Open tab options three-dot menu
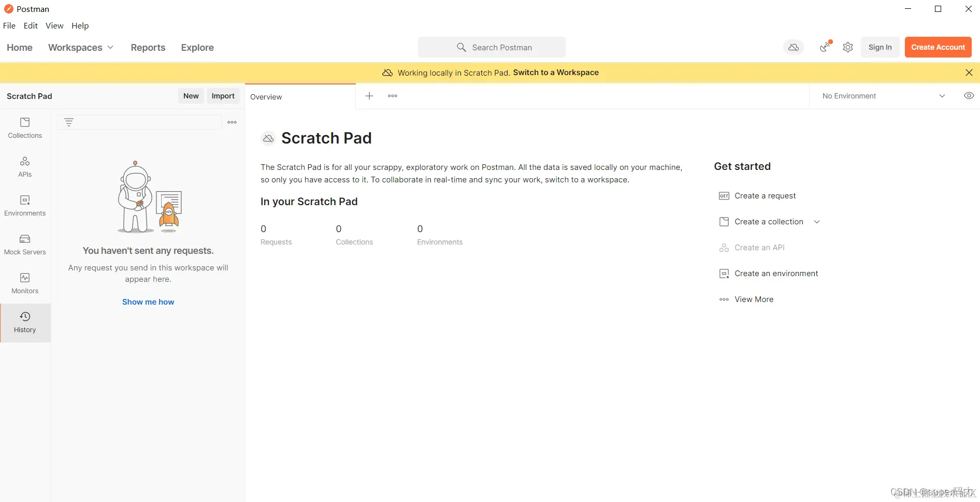Viewport: 980px width, 502px height. 393,96
